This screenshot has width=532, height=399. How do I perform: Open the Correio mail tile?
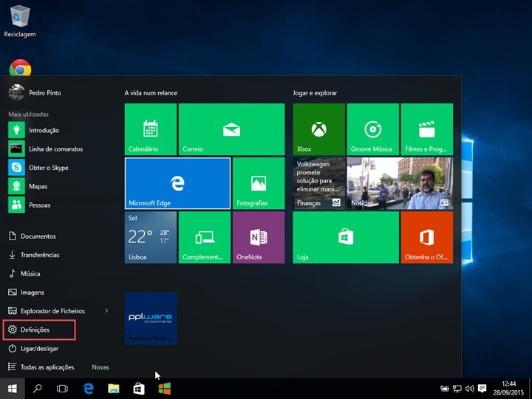pos(231,129)
